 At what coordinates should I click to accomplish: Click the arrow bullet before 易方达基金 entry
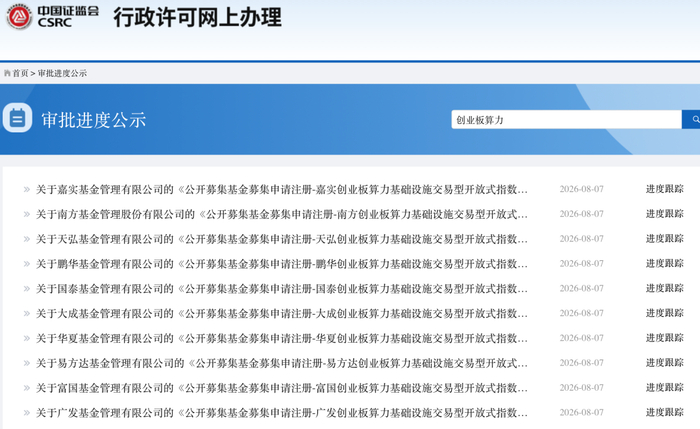tap(27, 363)
